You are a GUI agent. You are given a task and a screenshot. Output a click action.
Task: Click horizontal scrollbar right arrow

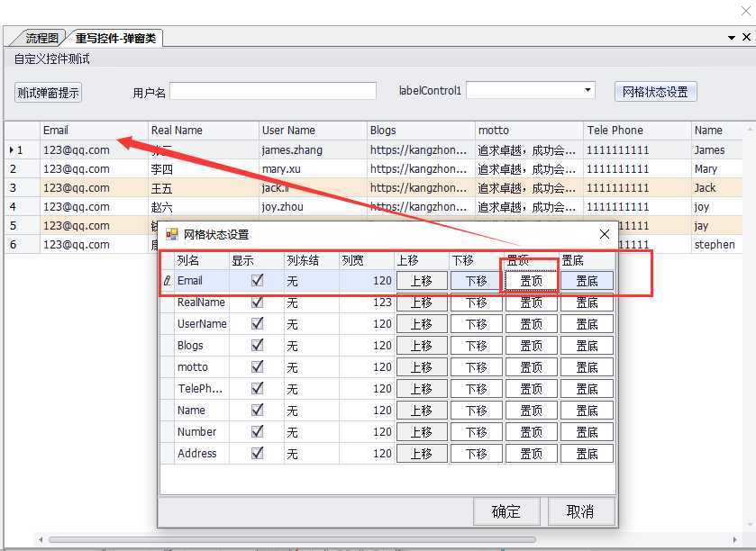734,539
